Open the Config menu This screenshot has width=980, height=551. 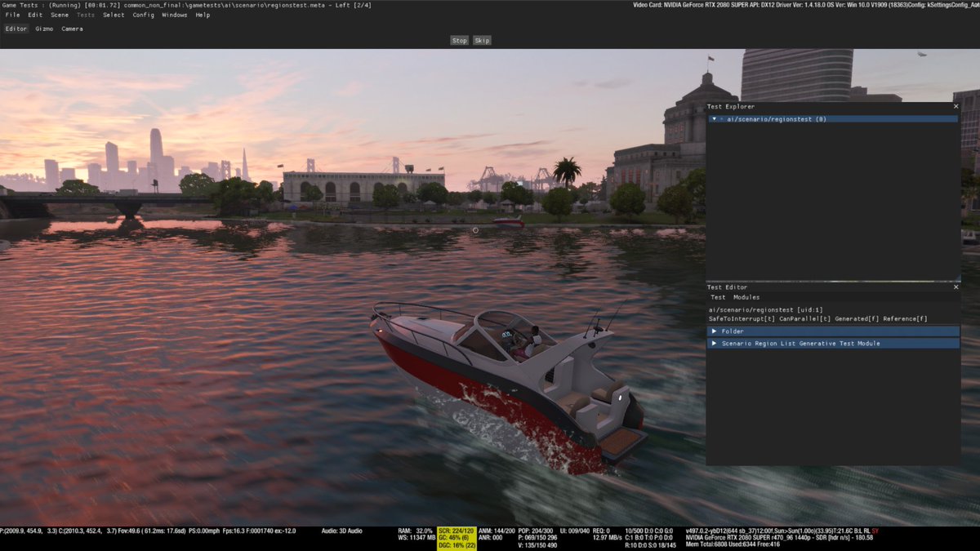tap(144, 15)
